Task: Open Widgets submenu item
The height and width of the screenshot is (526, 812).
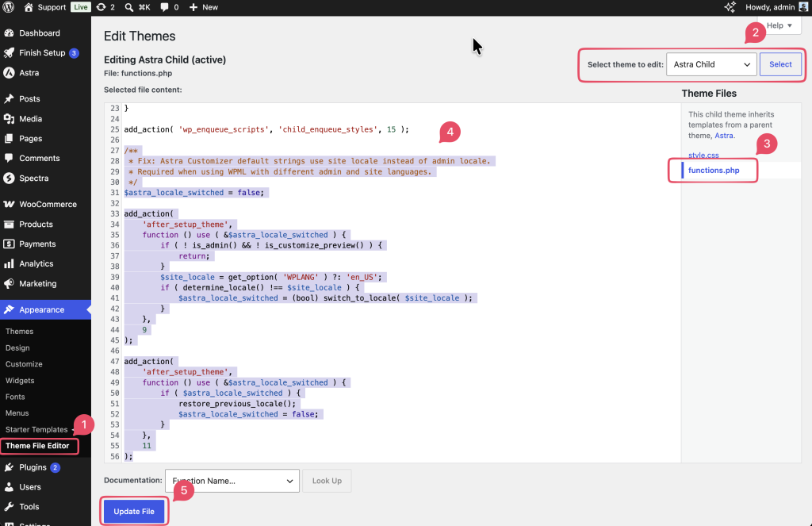Action: tap(20, 381)
